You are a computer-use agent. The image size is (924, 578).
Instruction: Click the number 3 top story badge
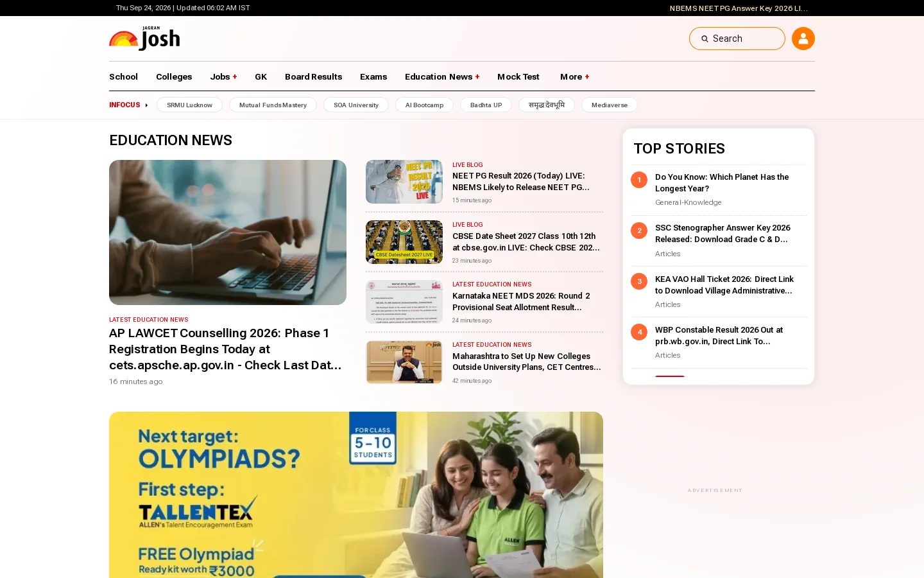[x=639, y=281]
